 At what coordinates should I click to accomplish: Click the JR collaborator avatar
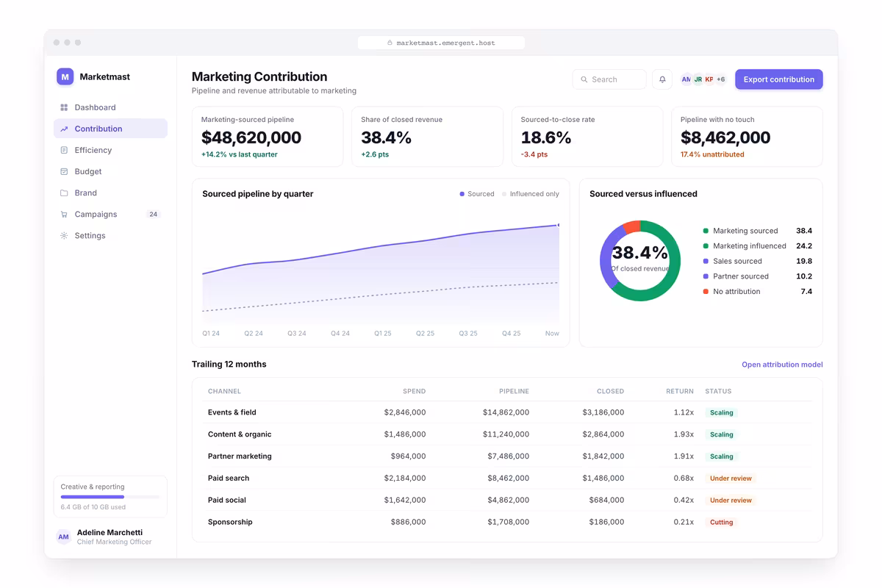click(698, 79)
